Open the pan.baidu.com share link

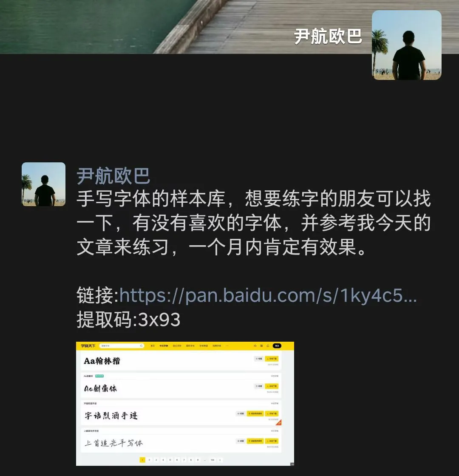[x=268, y=295]
